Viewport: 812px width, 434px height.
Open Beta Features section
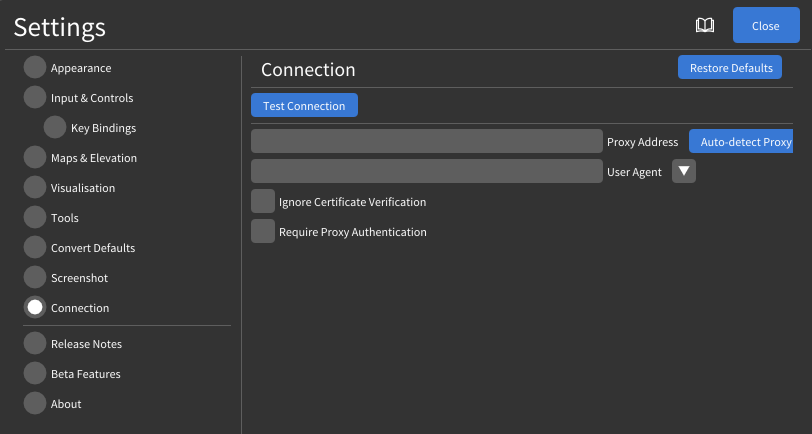85,374
